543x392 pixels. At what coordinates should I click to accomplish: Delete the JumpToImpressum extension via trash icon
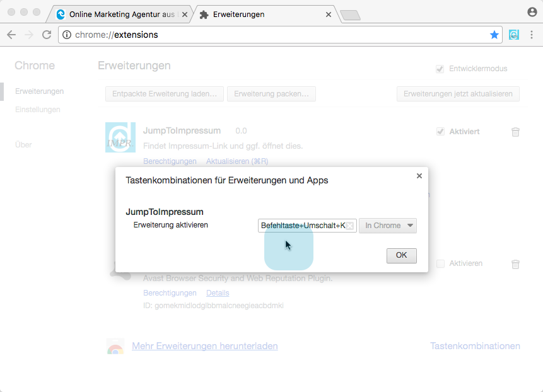515,132
